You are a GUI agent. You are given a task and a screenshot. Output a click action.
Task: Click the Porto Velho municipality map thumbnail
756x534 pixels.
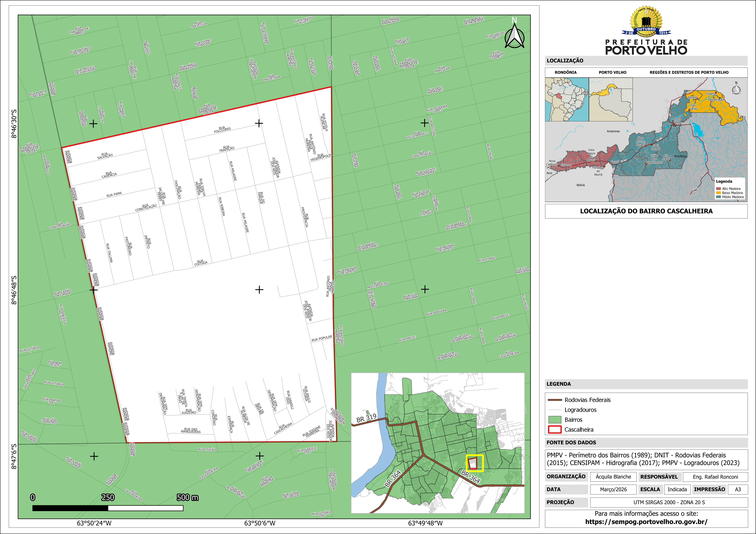(x=610, y=99)
